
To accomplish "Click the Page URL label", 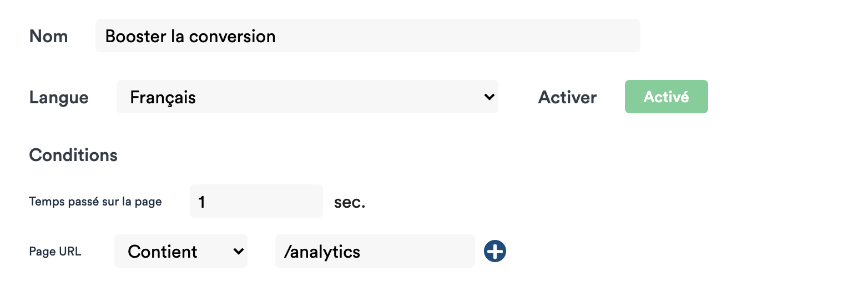I will 55,252.
